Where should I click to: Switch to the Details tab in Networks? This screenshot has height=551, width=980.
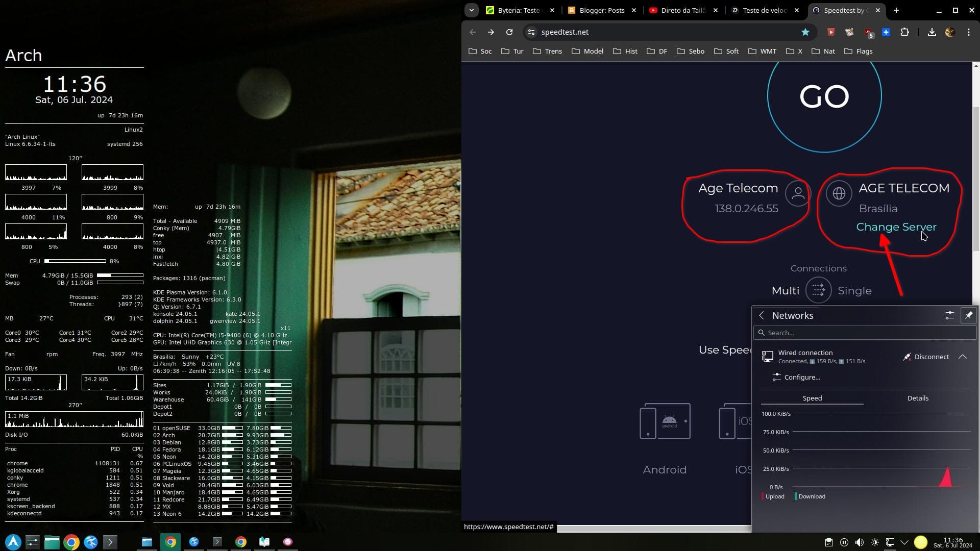(917, 398)
